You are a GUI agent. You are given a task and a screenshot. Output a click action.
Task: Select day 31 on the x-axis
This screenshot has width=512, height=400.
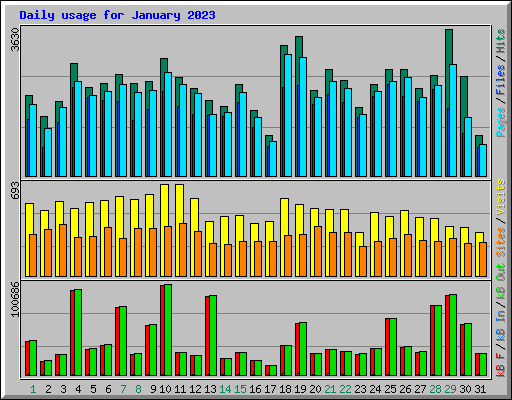(480, 389)
